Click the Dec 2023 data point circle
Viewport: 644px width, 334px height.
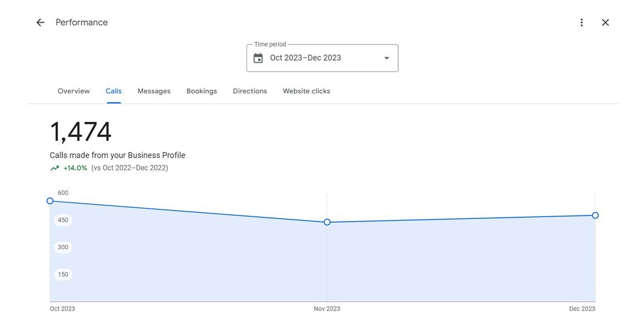595,215
